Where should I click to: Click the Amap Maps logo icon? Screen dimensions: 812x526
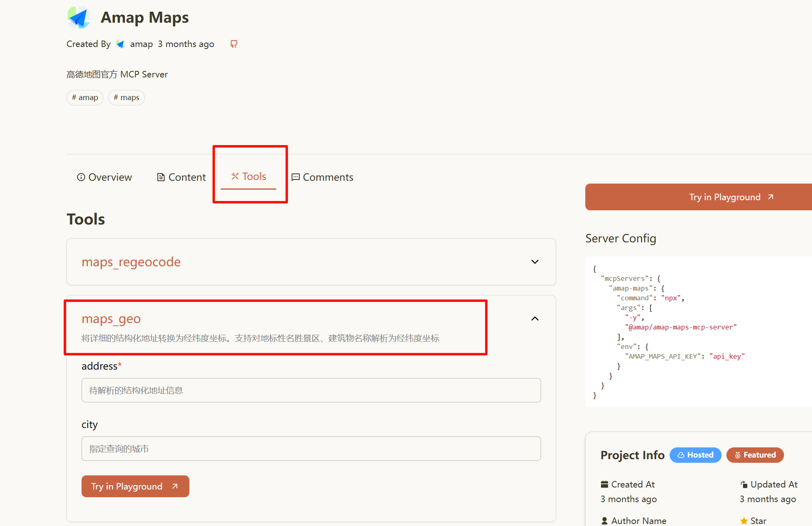pyautogui.click(x=79, y=17)
